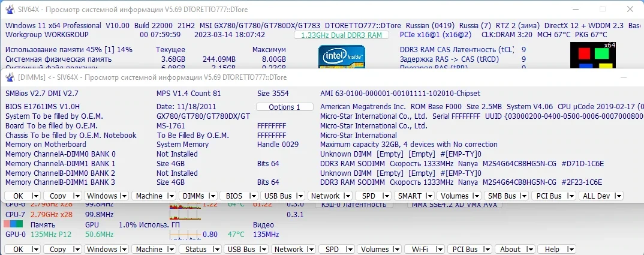Click the text 'BIOS E1761IMS V1.0H'
This screenshot has width=644, height=255.
pos(43,107)
